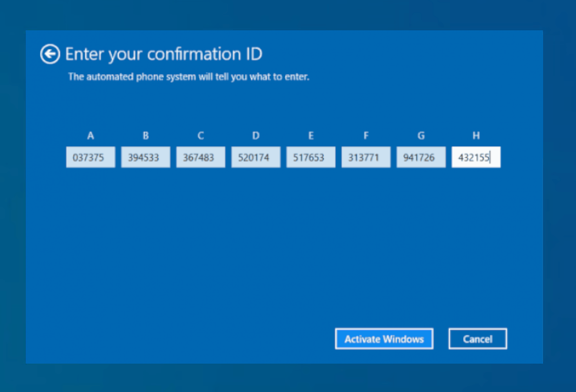Viewport: 576px width, 392px height.
Task: Click the "Enter your confirmation ID" heading
Action: pyautogui.click(x=164, y=54)
